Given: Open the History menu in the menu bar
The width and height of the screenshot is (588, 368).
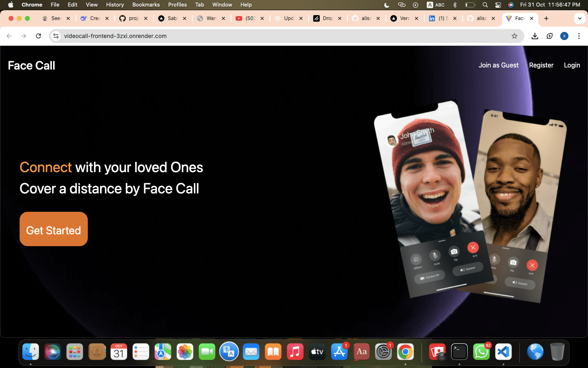Looking at the screenshot, I should click(x=115, y=5).
